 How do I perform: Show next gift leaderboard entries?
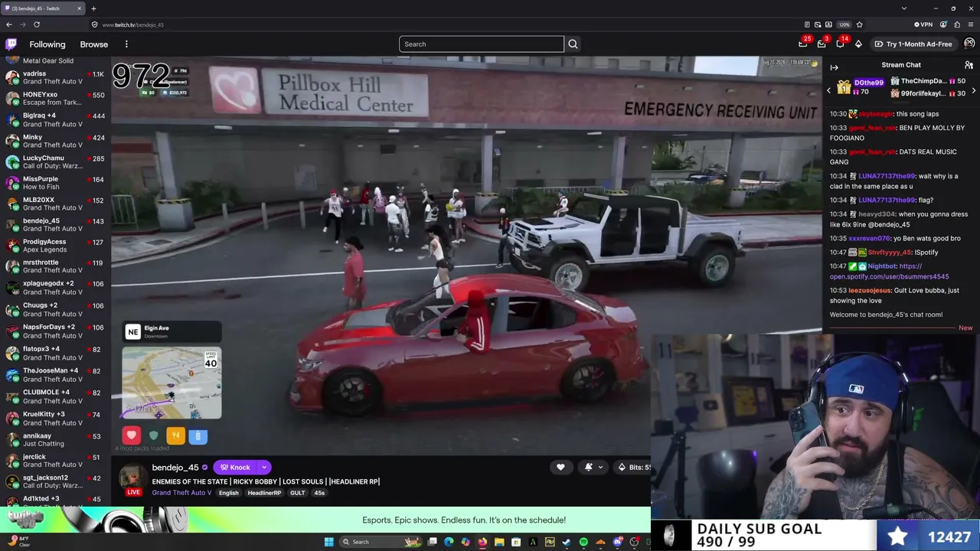coord(974,91)
